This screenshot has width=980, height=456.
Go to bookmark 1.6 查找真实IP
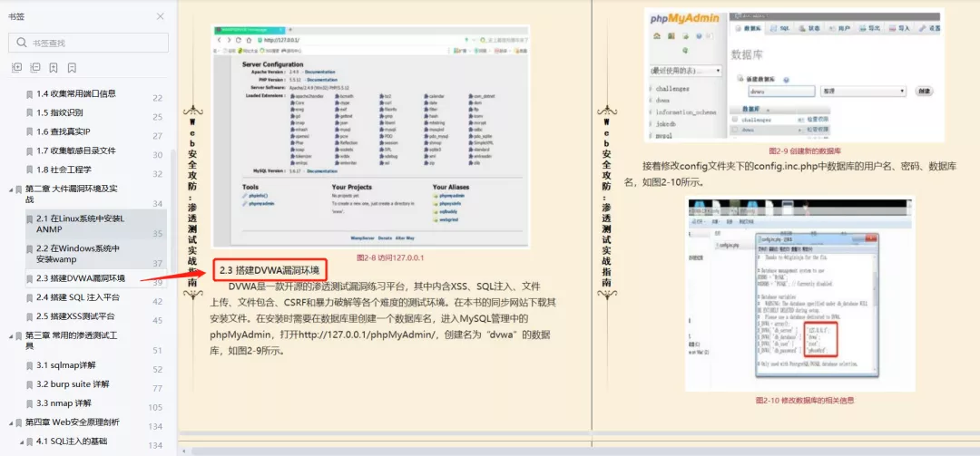pos(64,131)
